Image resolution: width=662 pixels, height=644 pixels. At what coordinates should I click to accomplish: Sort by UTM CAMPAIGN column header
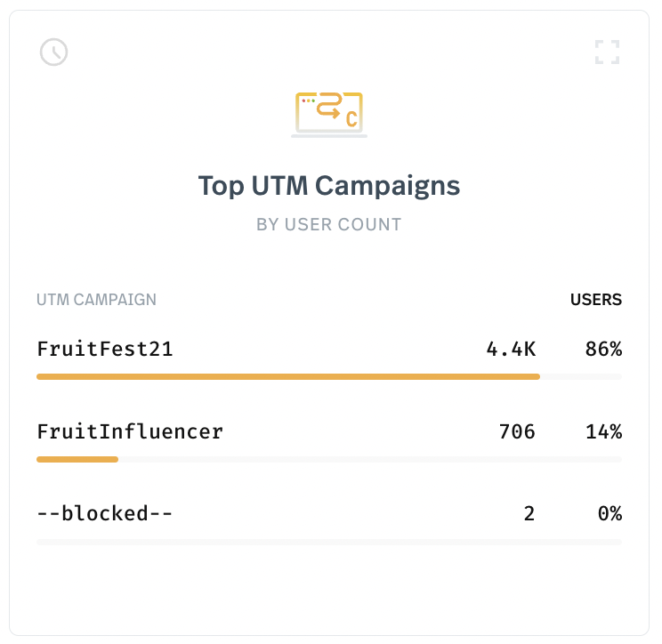pos(96,300)
